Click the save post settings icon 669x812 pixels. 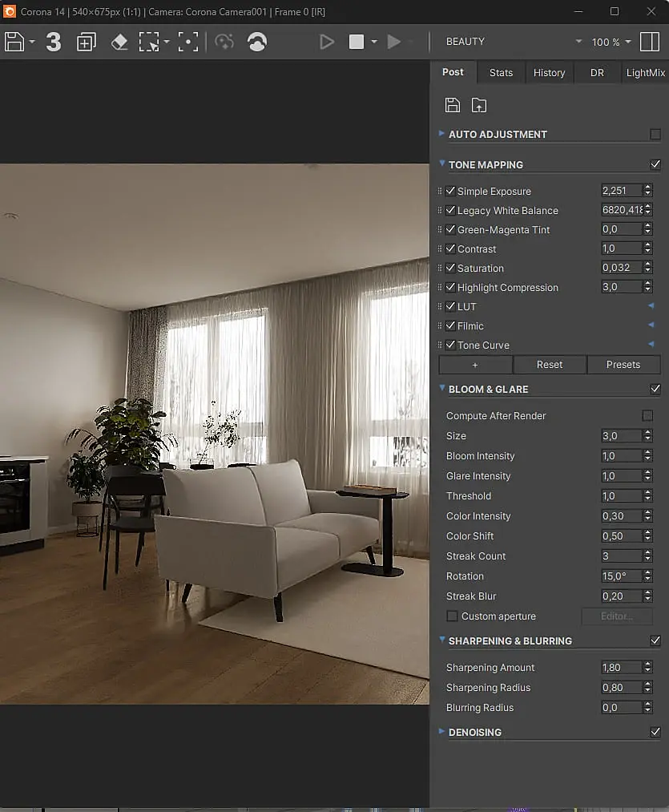(x=453, y=105)
